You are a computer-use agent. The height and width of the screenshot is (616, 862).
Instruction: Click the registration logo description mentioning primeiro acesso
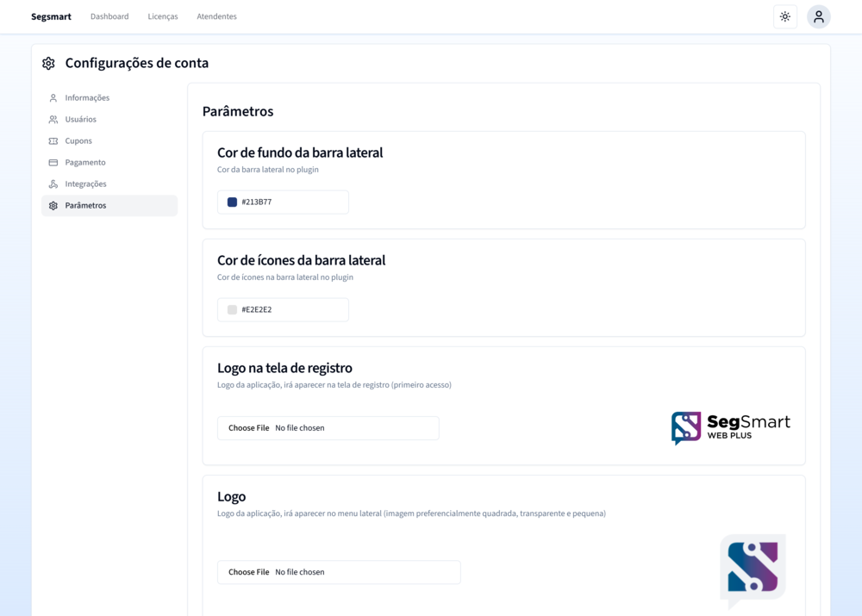click(334, 385)
